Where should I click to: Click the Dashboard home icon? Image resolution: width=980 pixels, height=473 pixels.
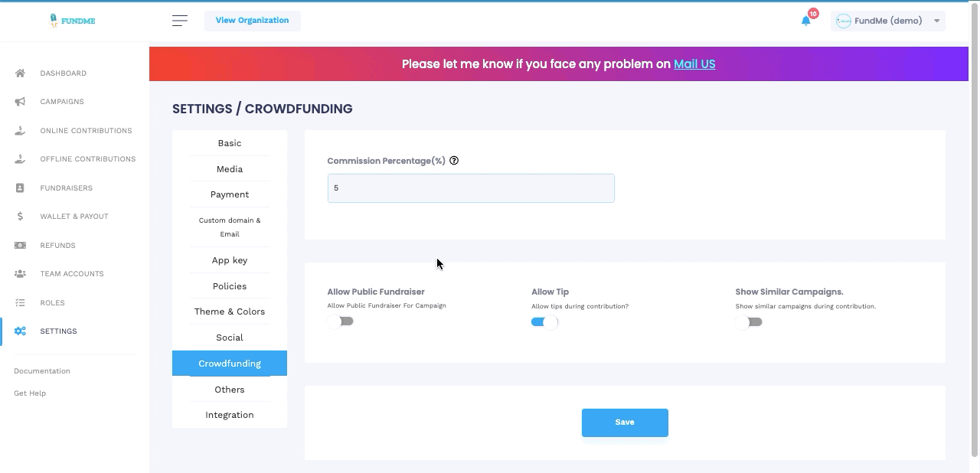pos(20,73)
